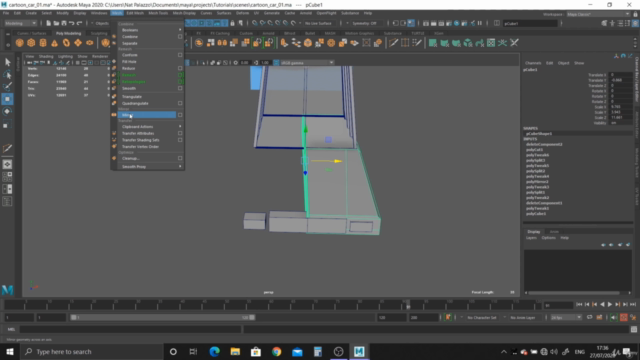640x360 pixels.
Task: Click the Undo arrow icon
Action: [x=72, y=23]
